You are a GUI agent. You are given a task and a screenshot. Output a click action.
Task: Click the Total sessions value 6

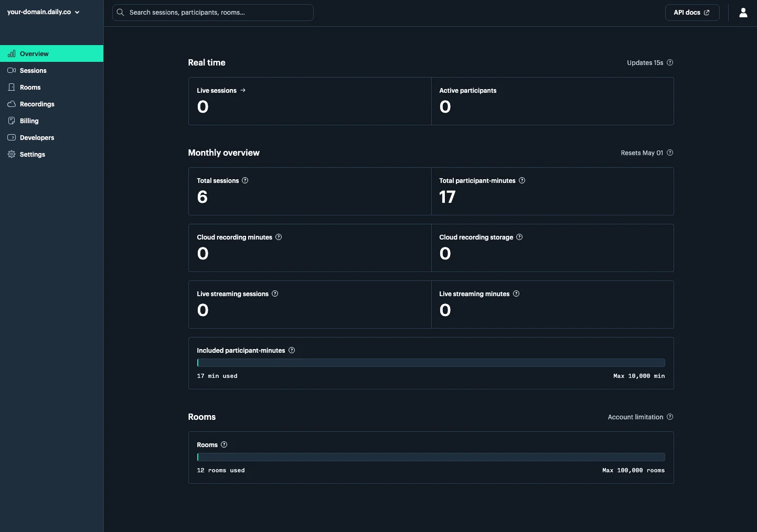click(x=202, y=197)
